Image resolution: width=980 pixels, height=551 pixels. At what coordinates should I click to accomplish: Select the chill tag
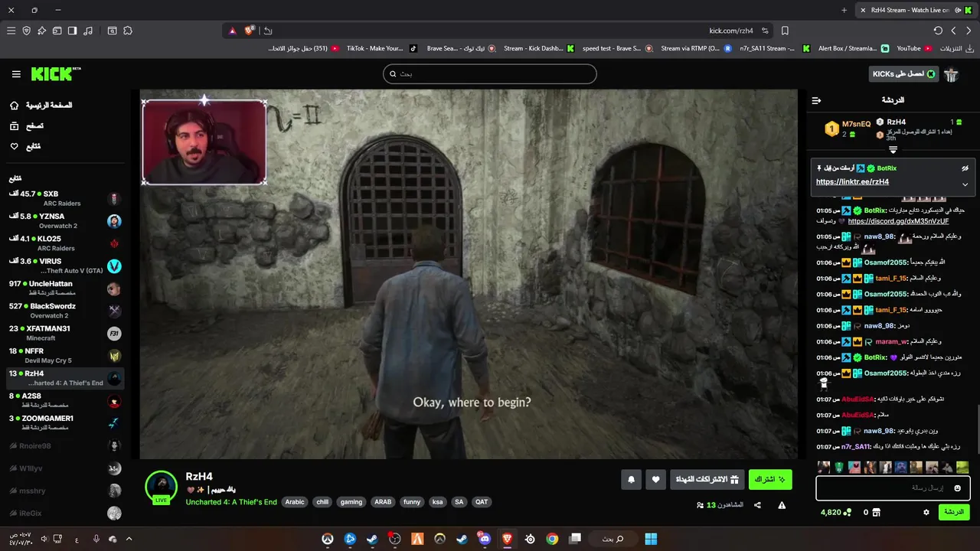(x=322, y=502)
